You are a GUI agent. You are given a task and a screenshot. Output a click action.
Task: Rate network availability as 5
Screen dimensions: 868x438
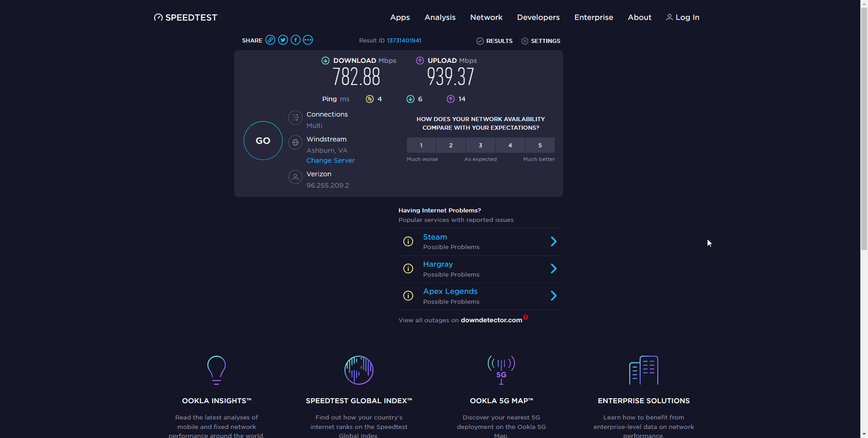[540, 145]
